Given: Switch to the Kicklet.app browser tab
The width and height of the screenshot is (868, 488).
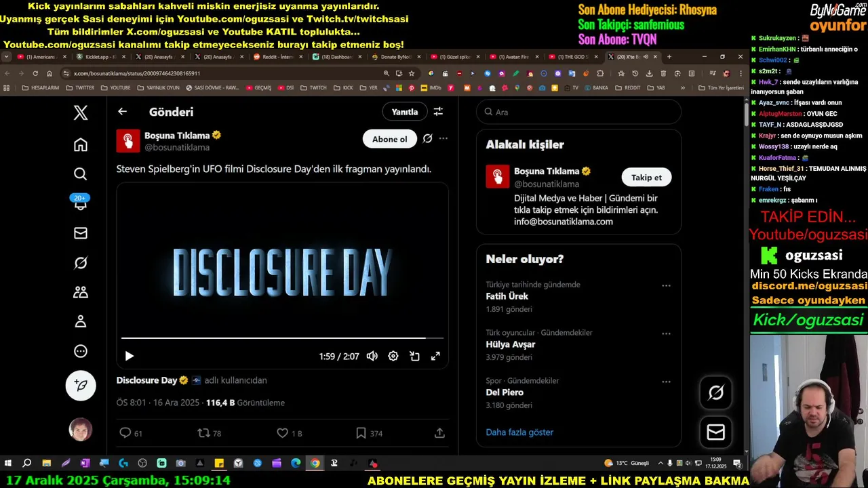Looking at the screenshot, I should coord(100,57).
